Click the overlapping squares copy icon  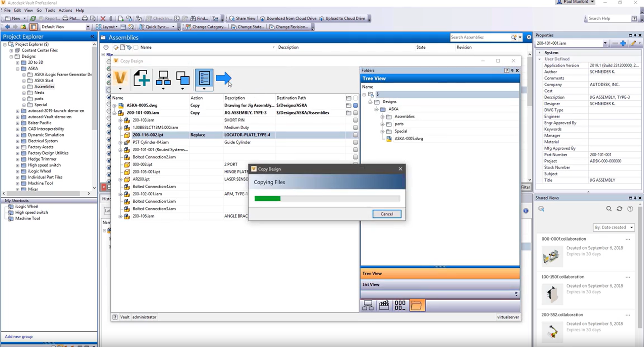pyautogui.click(x=182, y=80)
